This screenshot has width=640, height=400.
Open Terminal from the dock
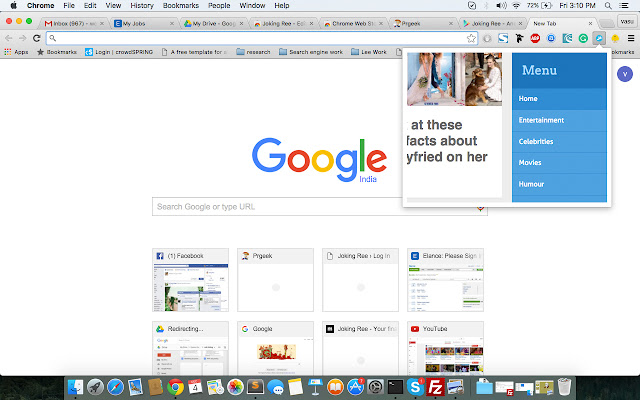[x=395, y=387]
